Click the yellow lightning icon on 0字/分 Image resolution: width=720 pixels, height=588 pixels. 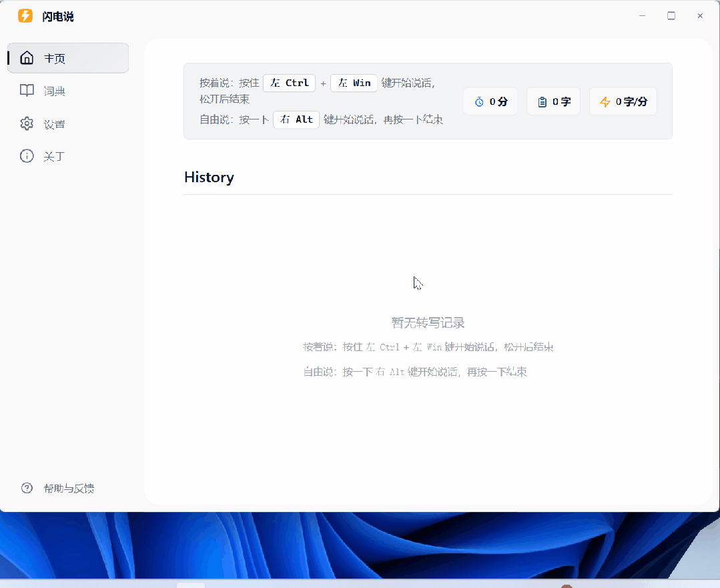[604, 101]
